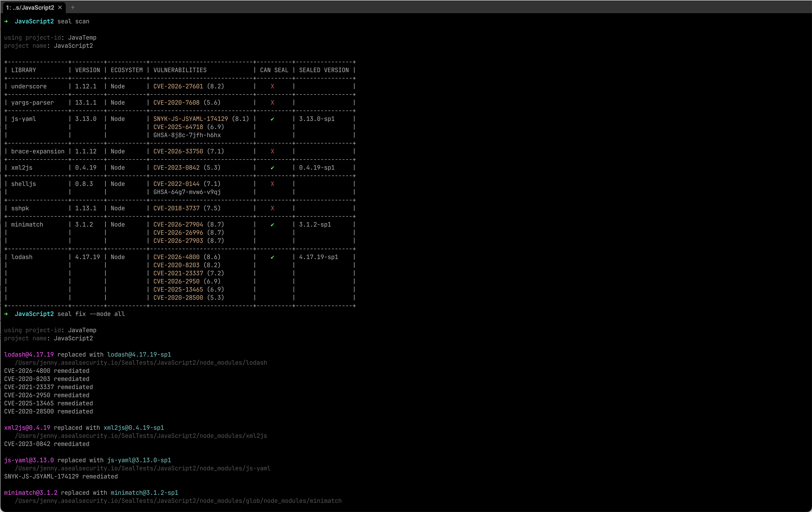Click the xml2js library name in table

[x=22, y=168]
